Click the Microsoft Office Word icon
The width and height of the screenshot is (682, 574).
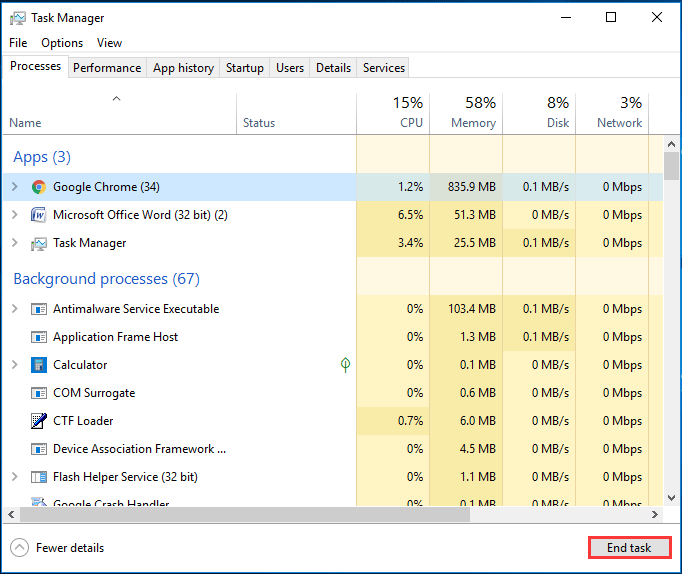point(39,215)
